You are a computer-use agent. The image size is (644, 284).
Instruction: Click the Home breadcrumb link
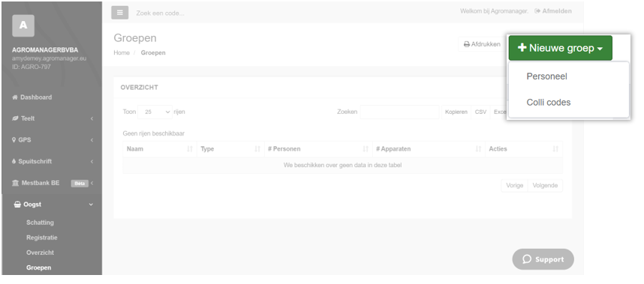pyautogui.click(x=122, y=53)
